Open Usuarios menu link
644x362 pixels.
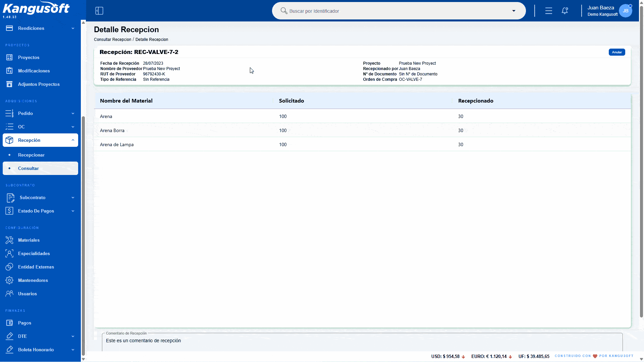tap(40, 294)
